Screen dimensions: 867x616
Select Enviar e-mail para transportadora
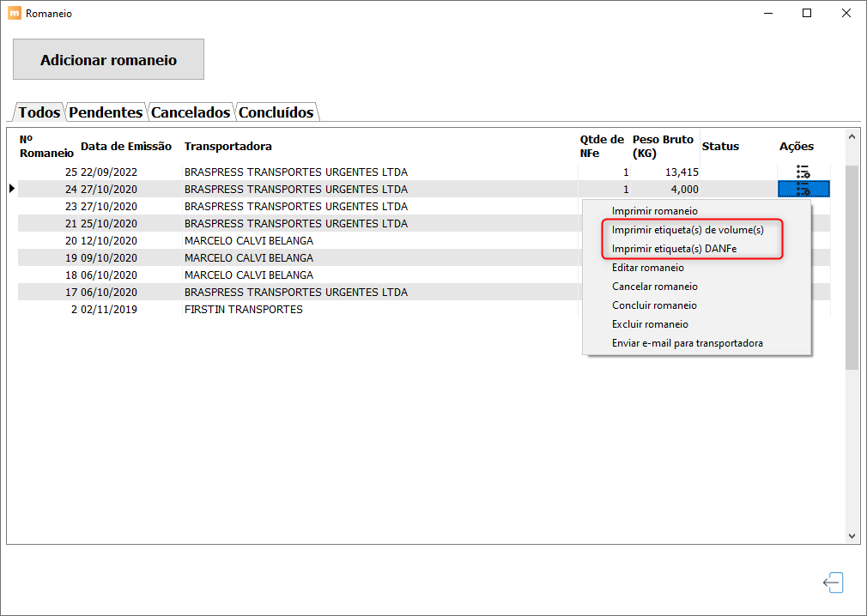point(688,343)
